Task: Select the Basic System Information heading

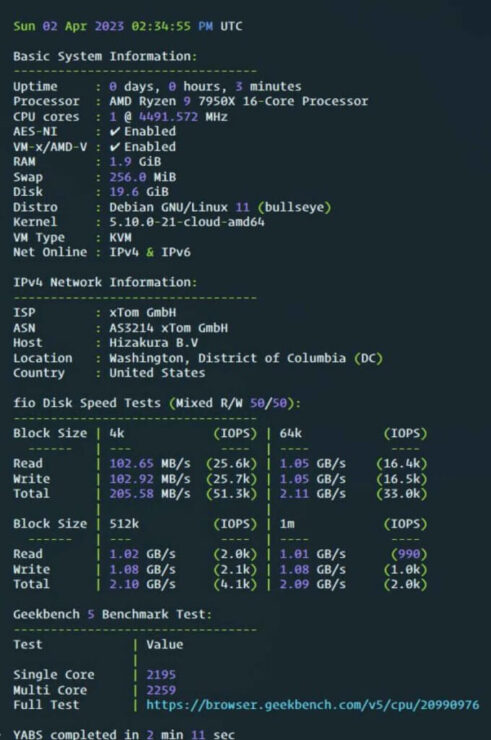Action: (x=105, y=56)
